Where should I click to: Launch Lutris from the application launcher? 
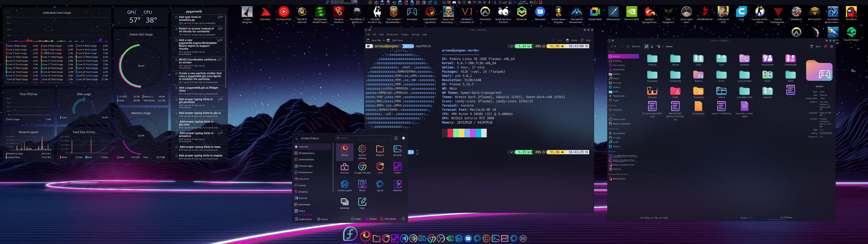click(380, 167)
